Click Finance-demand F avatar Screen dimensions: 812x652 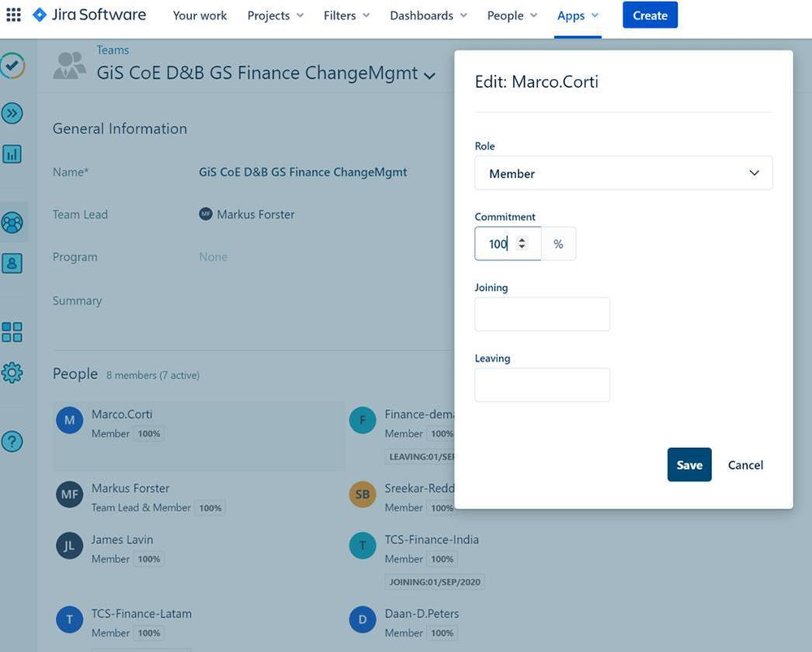(363, 420)
